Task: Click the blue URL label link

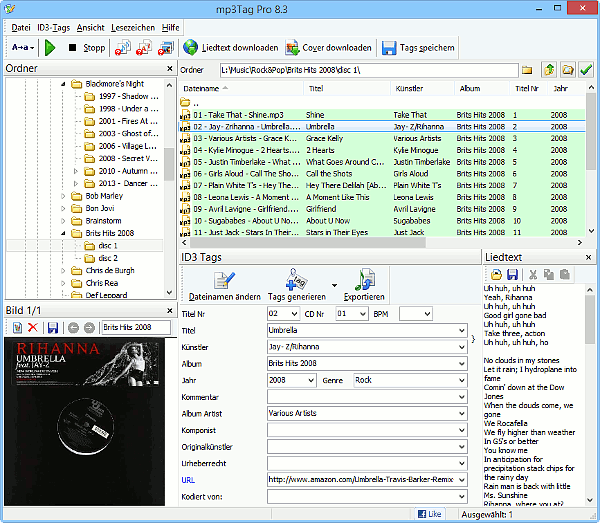Action: tap(188, 480)
